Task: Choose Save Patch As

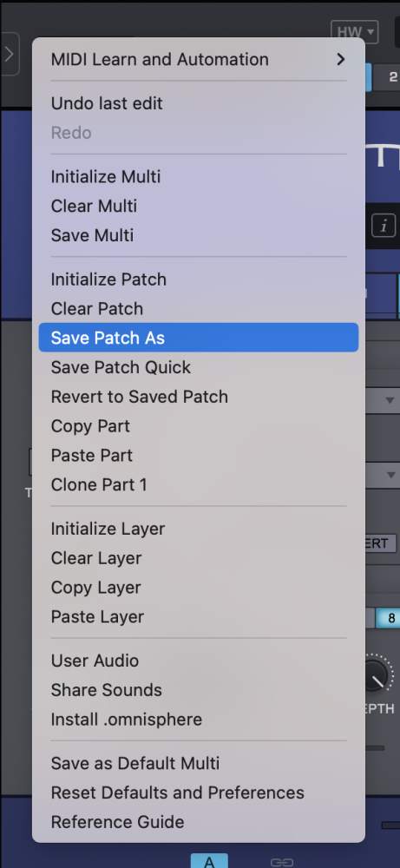Action: point(199,338)
